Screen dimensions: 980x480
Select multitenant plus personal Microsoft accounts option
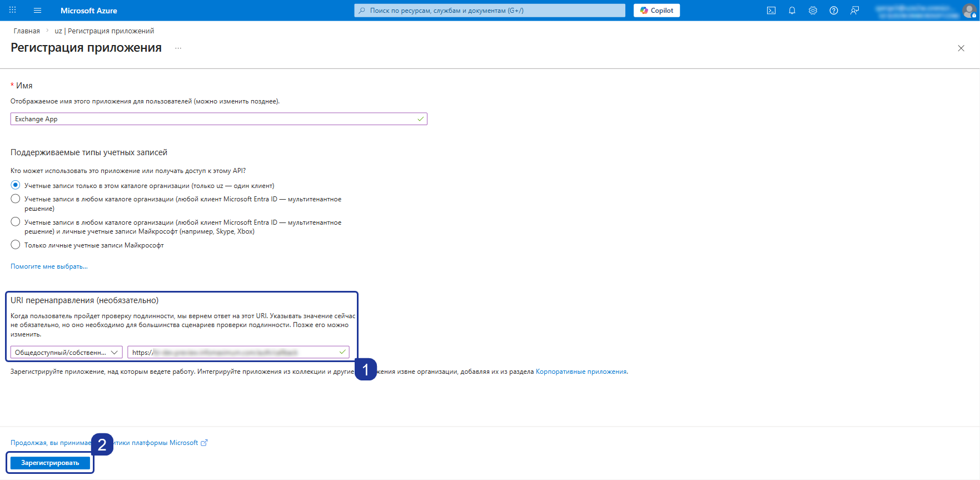(x=16, y=222)
